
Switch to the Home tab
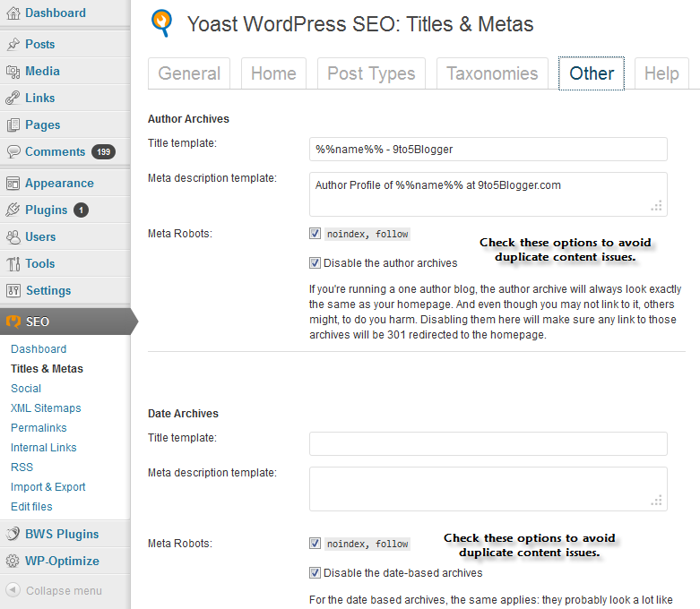[x=273, y=73]
